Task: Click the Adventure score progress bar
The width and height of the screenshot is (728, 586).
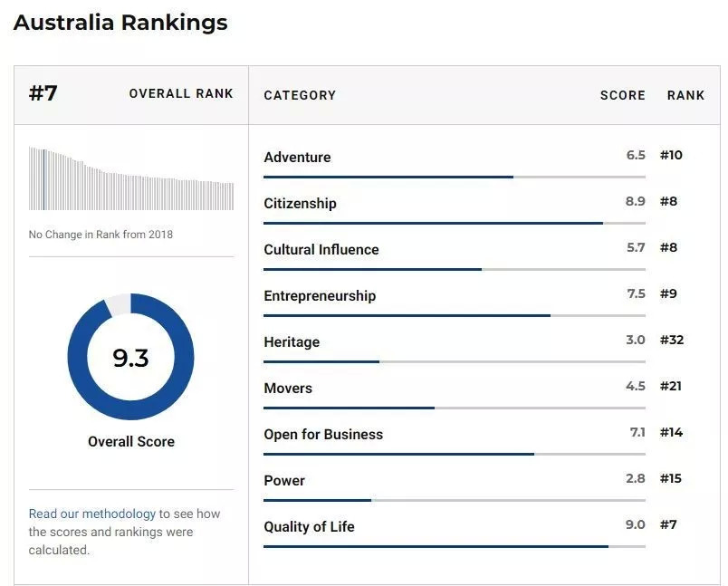Action: (x=455, y=177)
